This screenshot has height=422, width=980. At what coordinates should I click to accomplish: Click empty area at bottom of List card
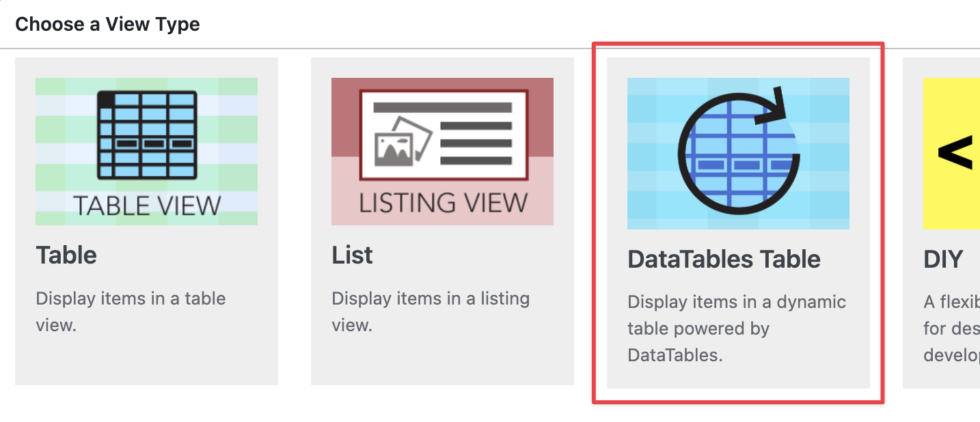click(x=442, y=362)
